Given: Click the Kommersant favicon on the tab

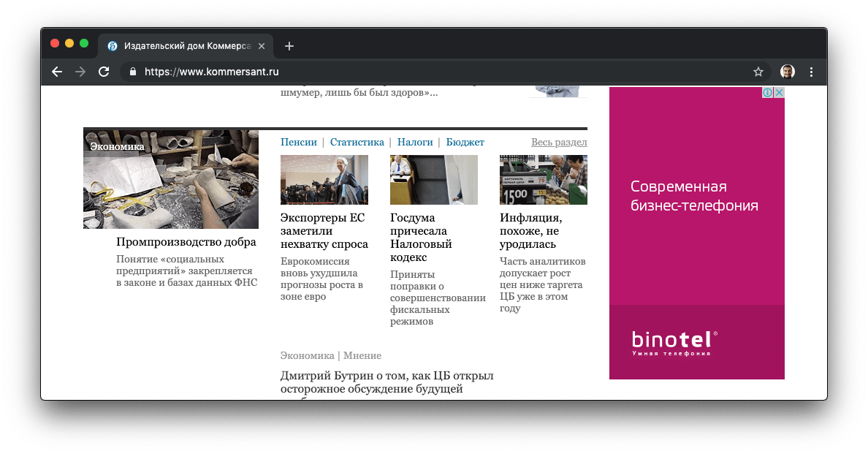Looking at the screenshot, I should [x=112, y=45].
